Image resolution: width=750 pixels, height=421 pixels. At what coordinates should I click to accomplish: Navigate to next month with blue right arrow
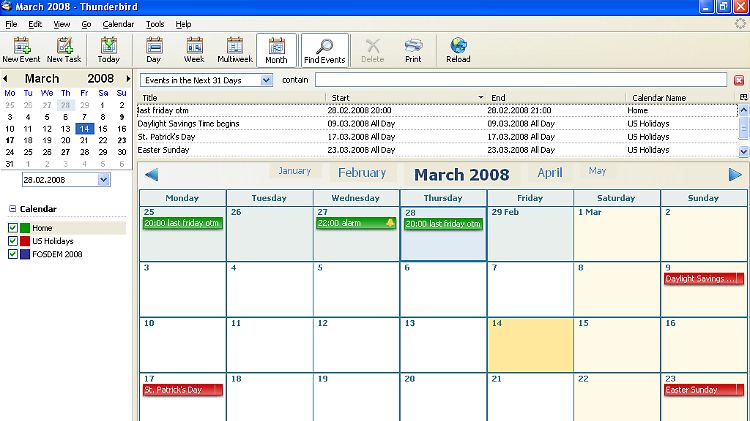(x=735, y=175)
